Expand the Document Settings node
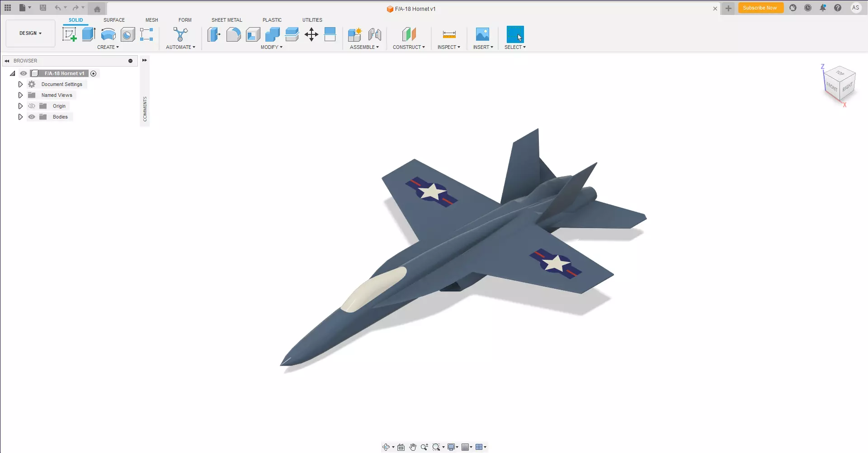 pyautogui.click(x=20, y=84)
